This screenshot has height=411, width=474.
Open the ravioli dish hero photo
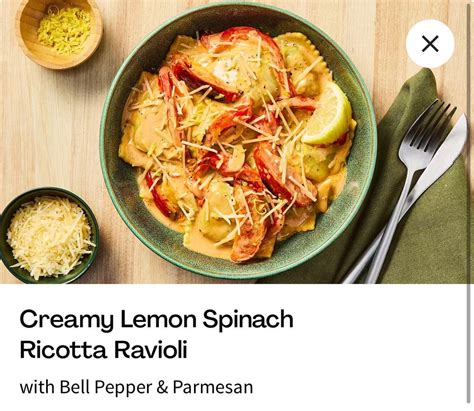[233, 142]
